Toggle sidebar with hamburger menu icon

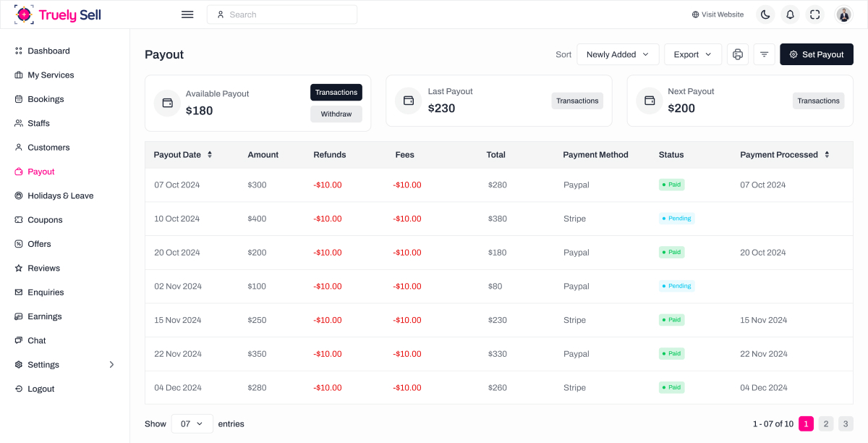187,14
